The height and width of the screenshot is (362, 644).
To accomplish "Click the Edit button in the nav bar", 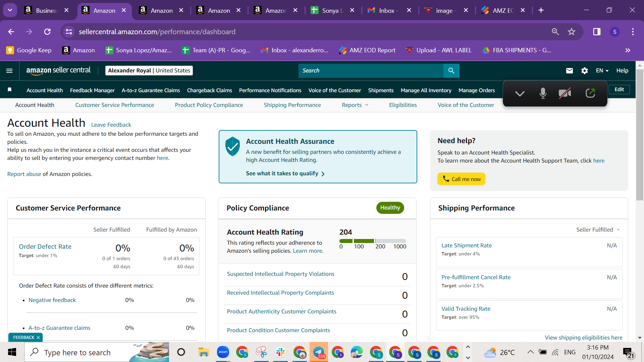I will point(619,89).
